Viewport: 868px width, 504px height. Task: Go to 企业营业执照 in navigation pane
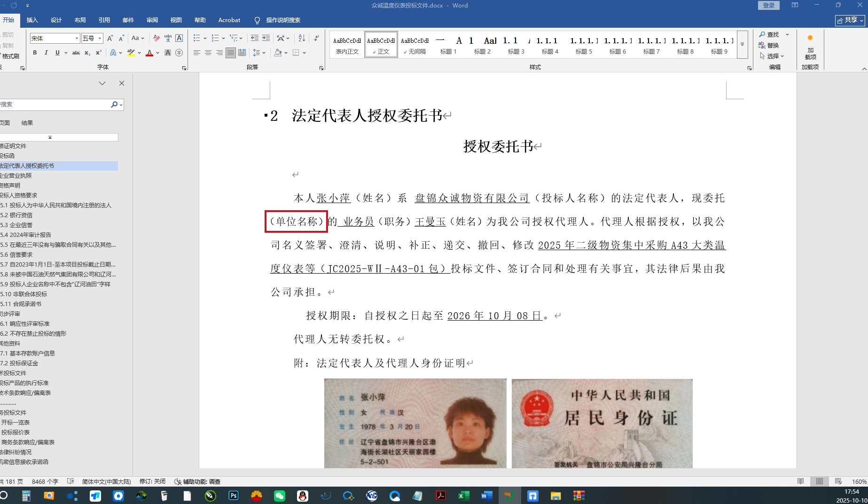[59, 175]
